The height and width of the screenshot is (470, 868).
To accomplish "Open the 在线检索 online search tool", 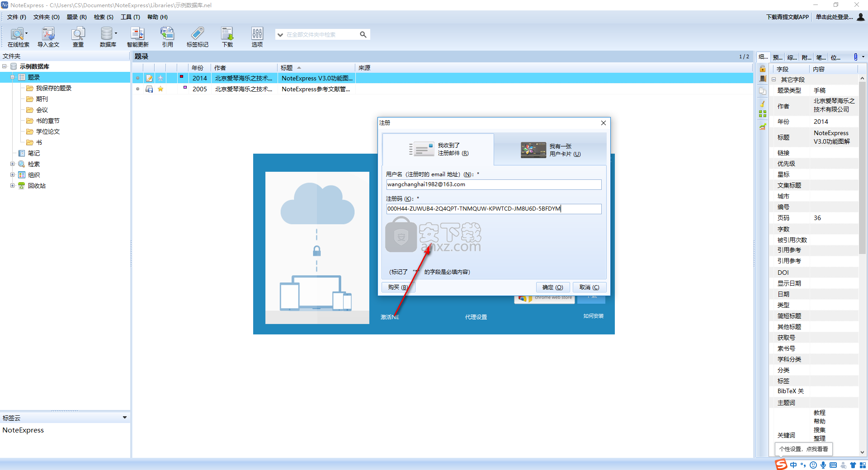I will pyautogui.click(x=18, y=37).
